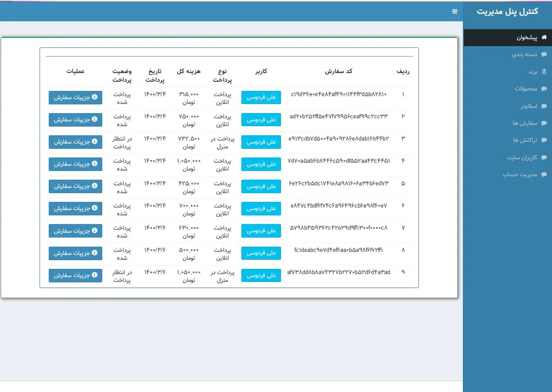552x392 pixels.
Task: Click the info icon in row 6 details button
Action: point(94,208)
